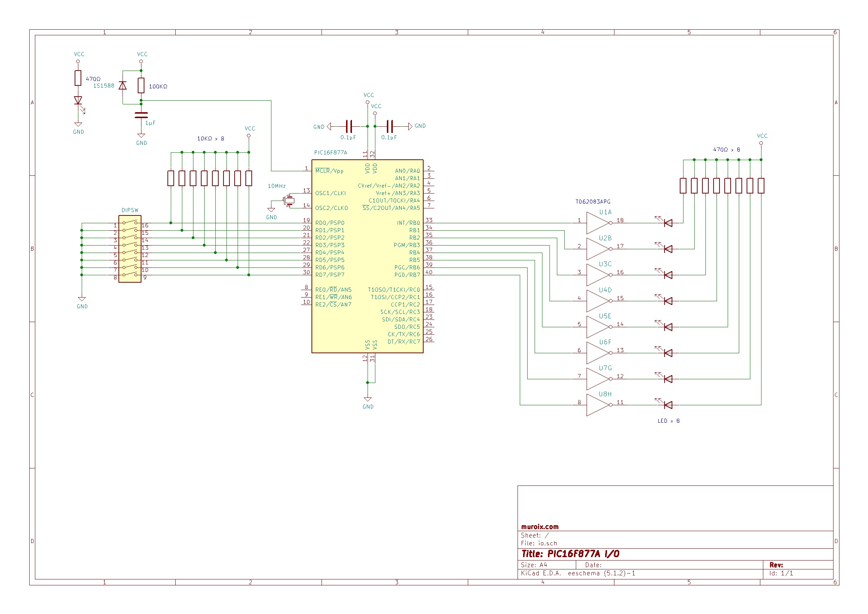Click the LED on U1A output pin 18

665,222
